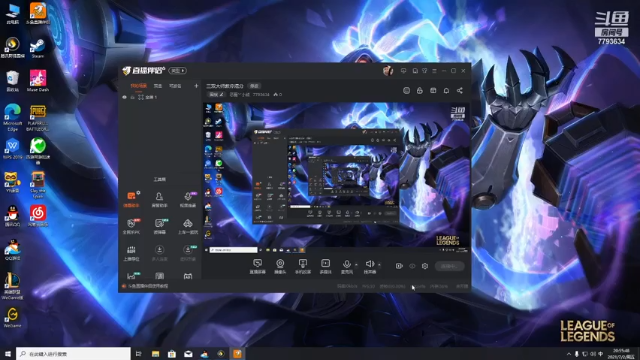Open the share icon near room info

[x=460, y=91]
